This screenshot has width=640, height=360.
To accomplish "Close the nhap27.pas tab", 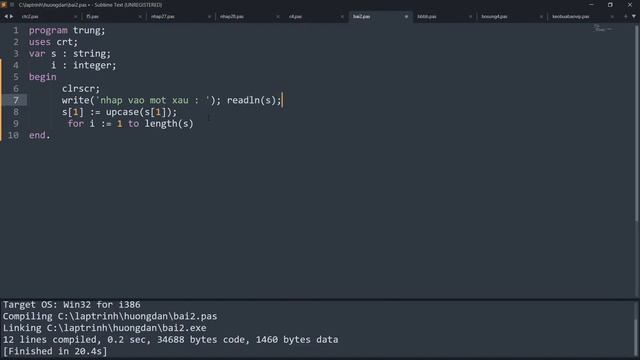I will tap(209, 17).
